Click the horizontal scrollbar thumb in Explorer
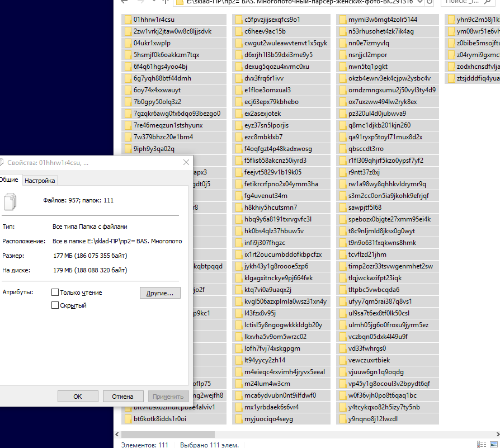Screen dimensions: 500x448 168,434
